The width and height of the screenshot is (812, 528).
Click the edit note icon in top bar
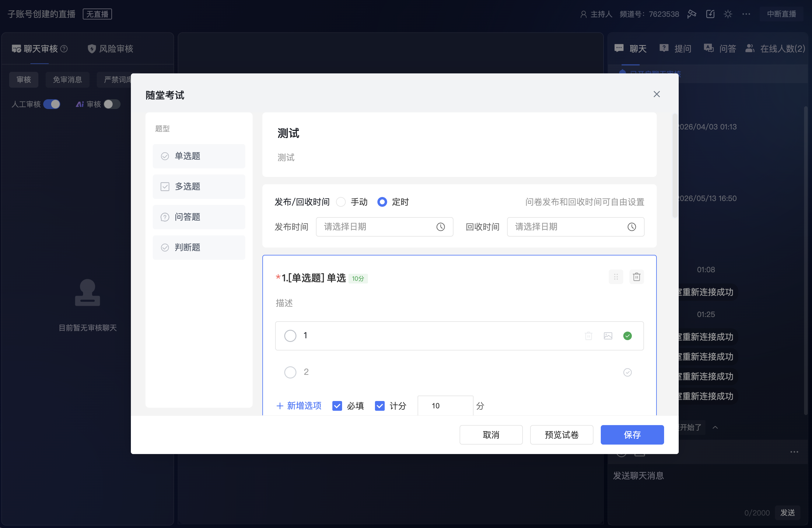point(710,14)
